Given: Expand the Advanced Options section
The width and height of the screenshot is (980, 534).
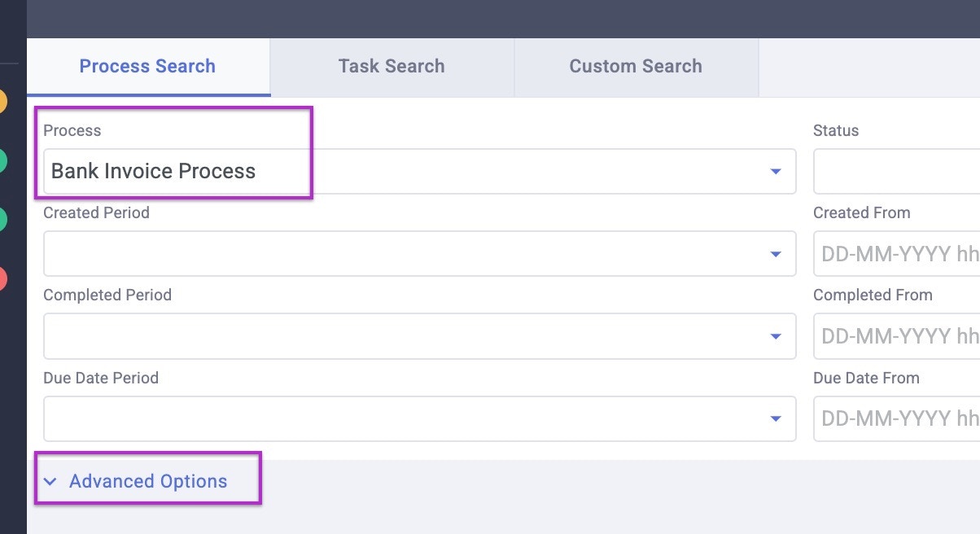Looking at the screenshot, I should click(147, 482).
